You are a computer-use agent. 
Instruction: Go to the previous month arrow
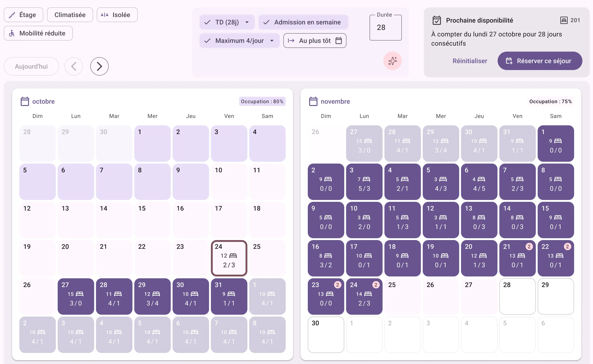point(74,66)
